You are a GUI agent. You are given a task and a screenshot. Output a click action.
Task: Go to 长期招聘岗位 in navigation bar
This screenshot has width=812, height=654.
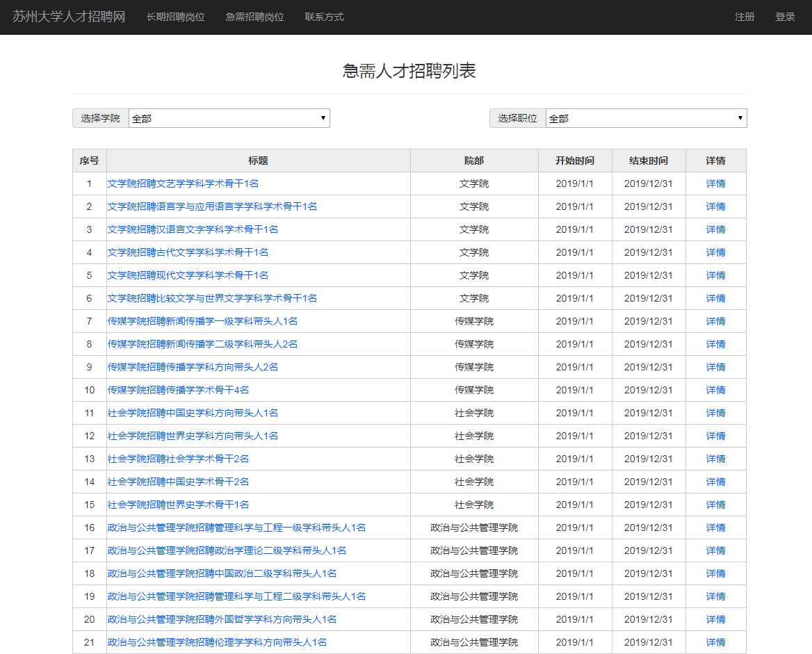(175, 17)
